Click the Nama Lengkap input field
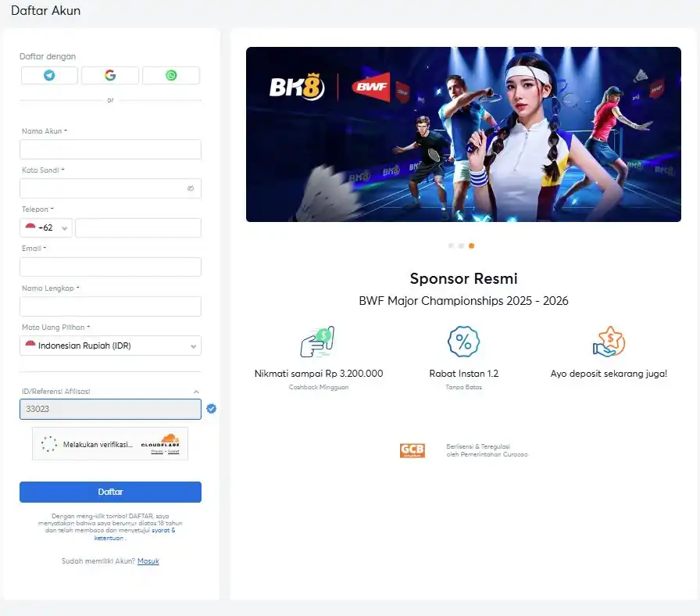700x616 pixels. point(110,306)
